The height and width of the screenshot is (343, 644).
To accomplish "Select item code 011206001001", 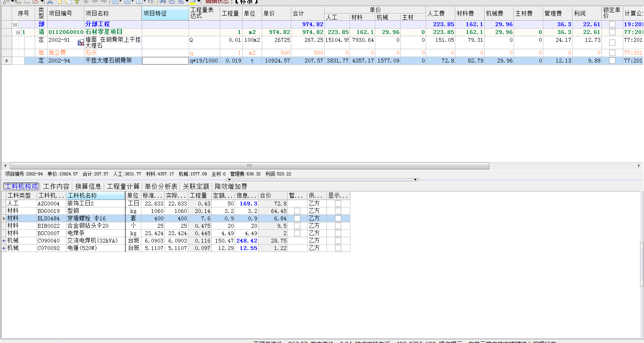I will pos(66,32).
